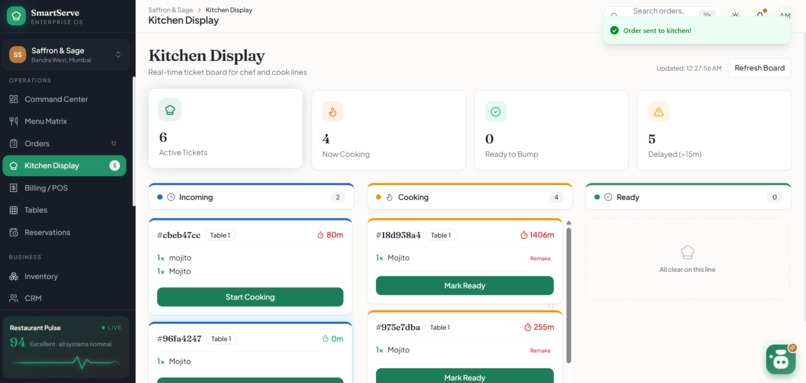The width and height of the screenshot is (806, 383).
Task: Open Command Center in the sidebar
Action: pyautogui.click(x=64, y=99)
